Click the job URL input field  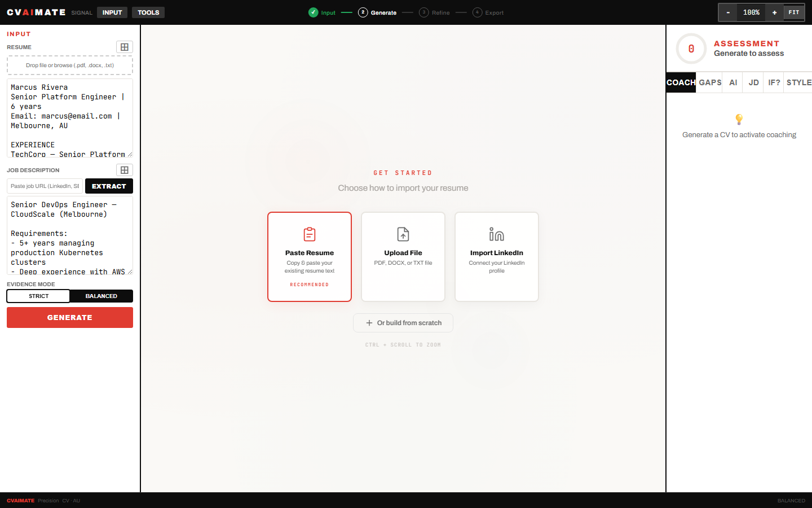pos(45,186)
